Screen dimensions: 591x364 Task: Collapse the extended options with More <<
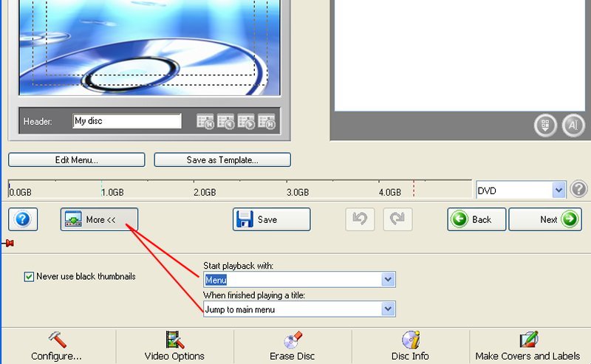[99, 219]
